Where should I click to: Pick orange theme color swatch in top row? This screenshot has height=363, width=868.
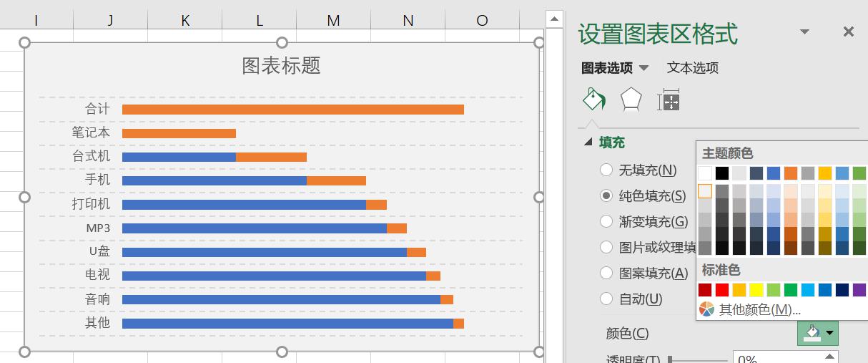(x=791, y=173)
